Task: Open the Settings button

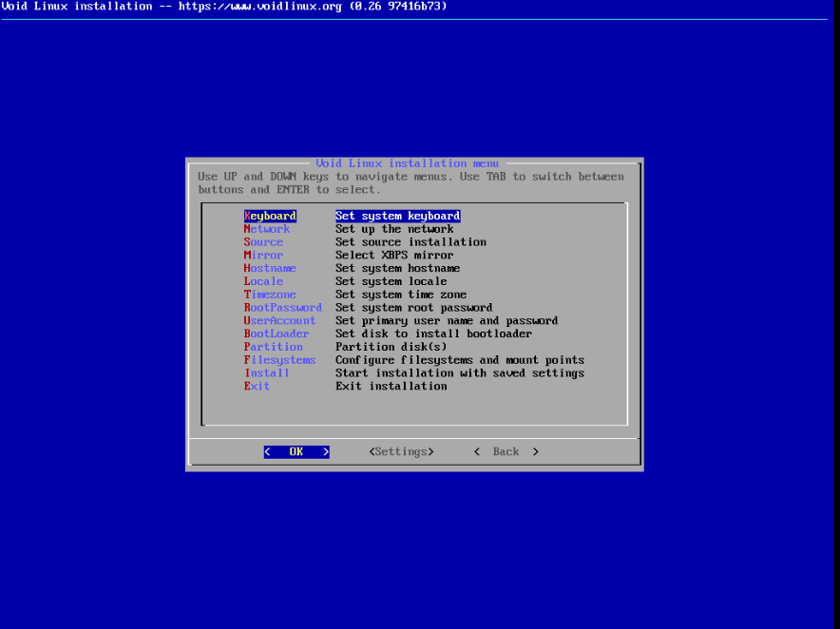Action: point(401,451)
